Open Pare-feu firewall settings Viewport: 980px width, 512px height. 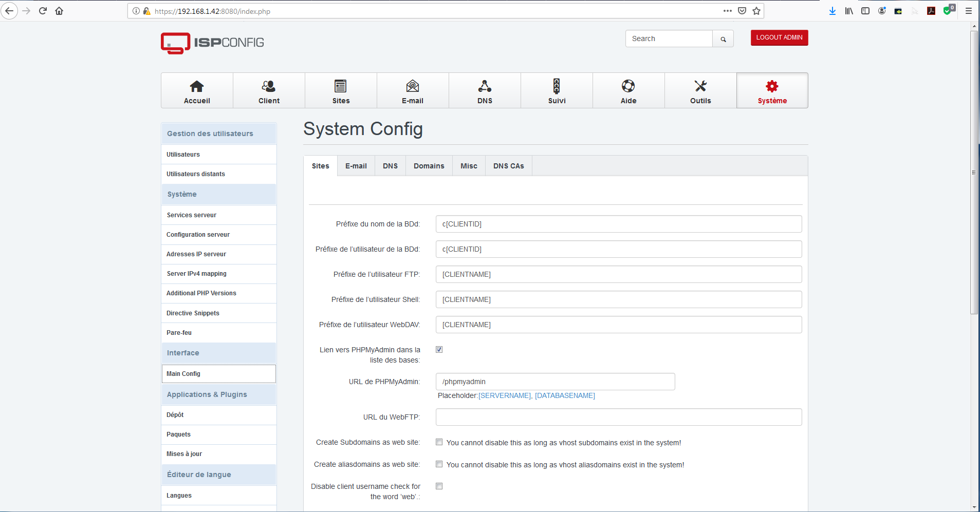click(x=219, y=333)
